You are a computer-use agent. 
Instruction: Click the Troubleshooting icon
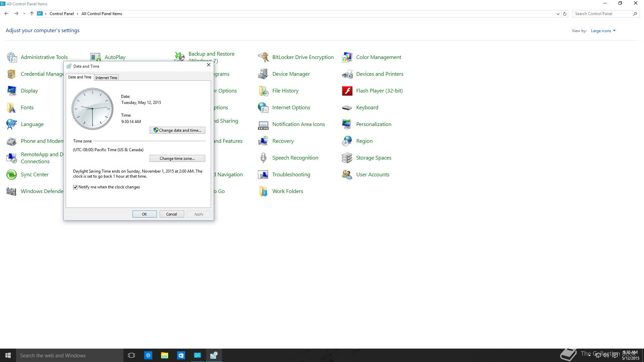263,175
